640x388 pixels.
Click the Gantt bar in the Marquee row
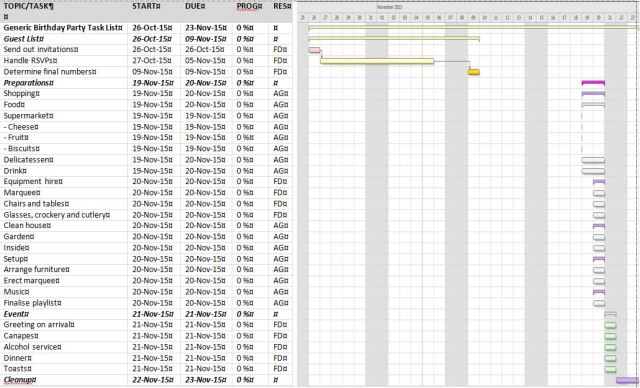(x=599, y=193)
